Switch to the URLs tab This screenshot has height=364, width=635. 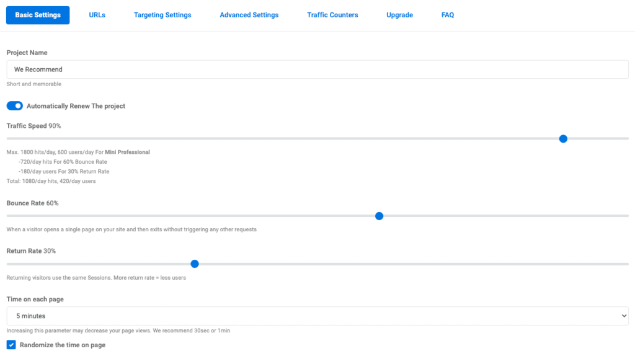click(x=97, y=15)
